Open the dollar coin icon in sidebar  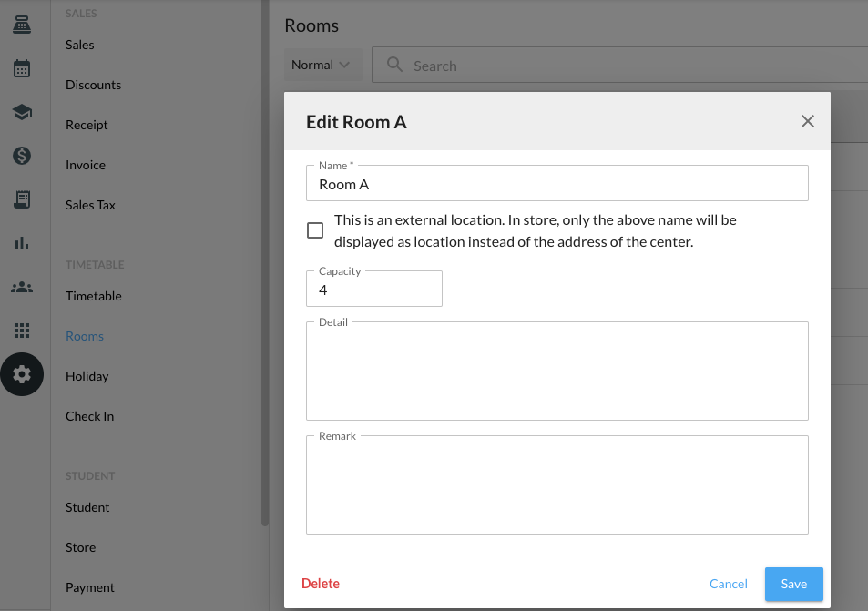[22, 156]
